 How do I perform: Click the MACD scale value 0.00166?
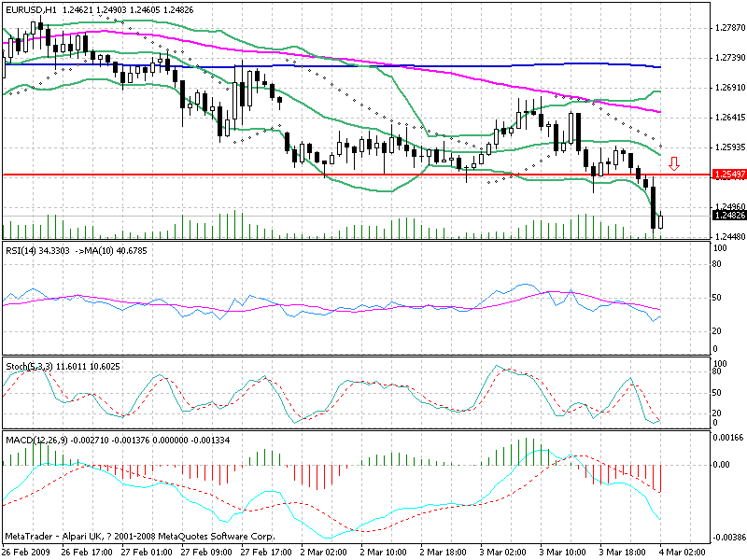729,438
